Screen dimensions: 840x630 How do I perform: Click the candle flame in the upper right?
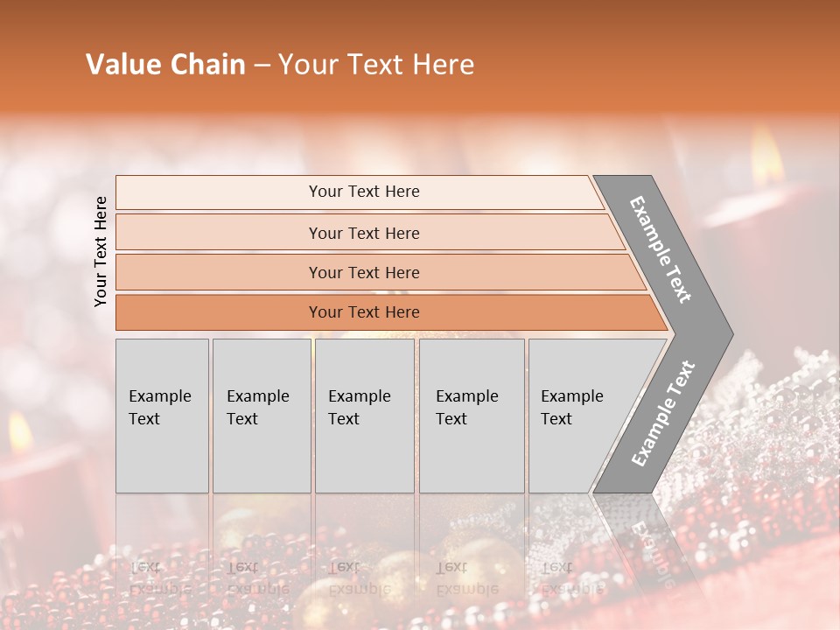click(766, 144)
